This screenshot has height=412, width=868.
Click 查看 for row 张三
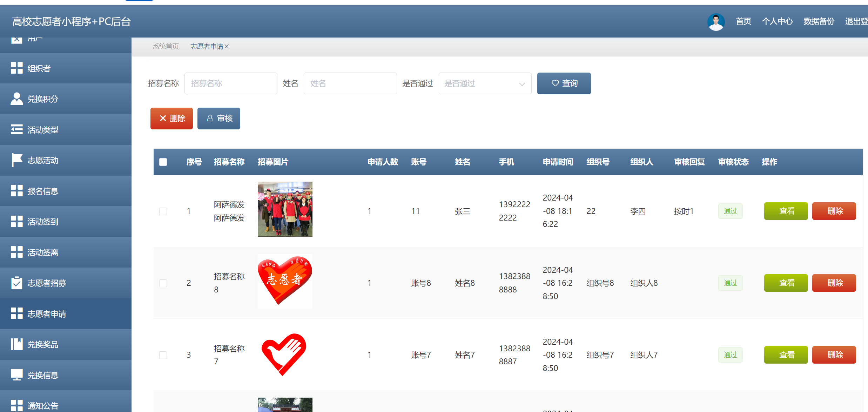[786, 211]
